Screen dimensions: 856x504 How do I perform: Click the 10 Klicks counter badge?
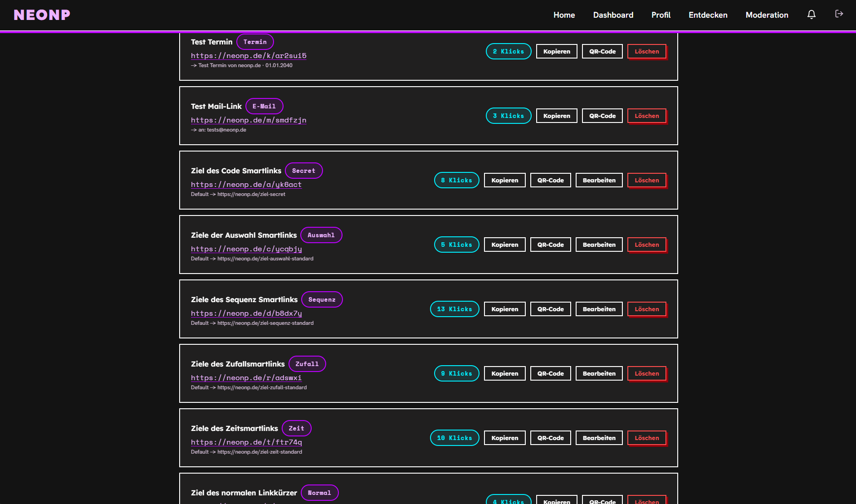pyautogui.click(x=455, y=438)
